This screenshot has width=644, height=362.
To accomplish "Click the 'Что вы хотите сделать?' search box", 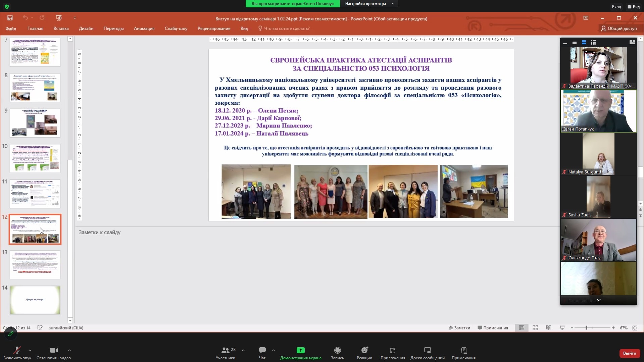I will 284,29.
